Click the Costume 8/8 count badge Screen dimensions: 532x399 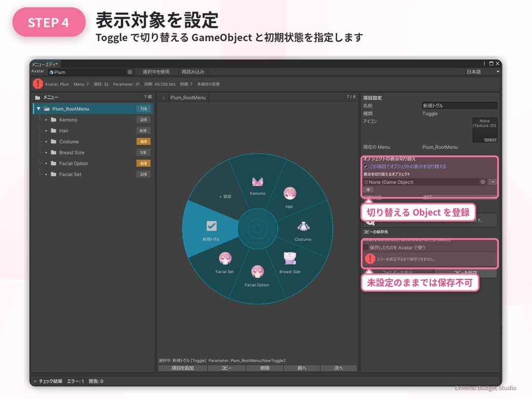tap(143, 141)
